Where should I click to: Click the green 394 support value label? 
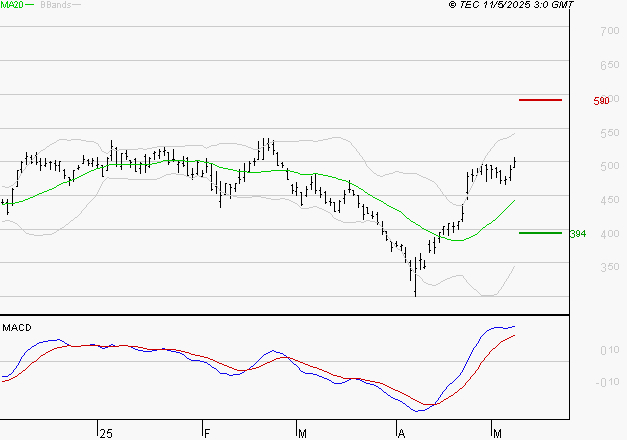(x=578, y=234)
